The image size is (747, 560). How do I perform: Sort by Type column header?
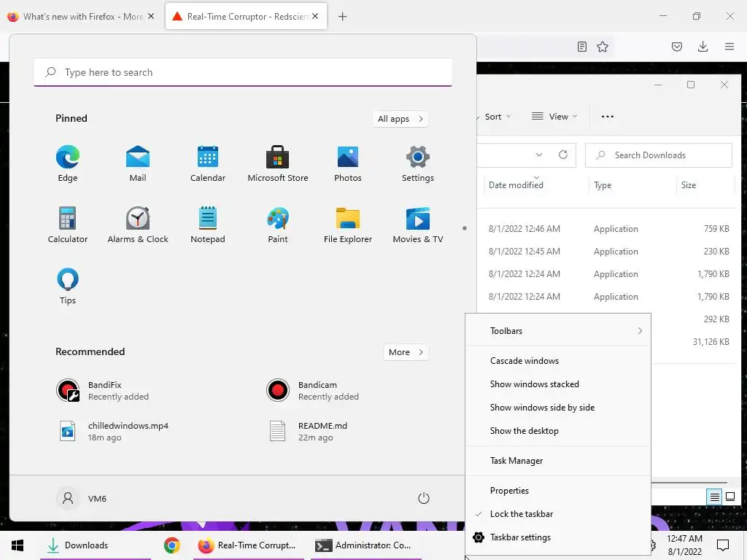pos(632,185)
